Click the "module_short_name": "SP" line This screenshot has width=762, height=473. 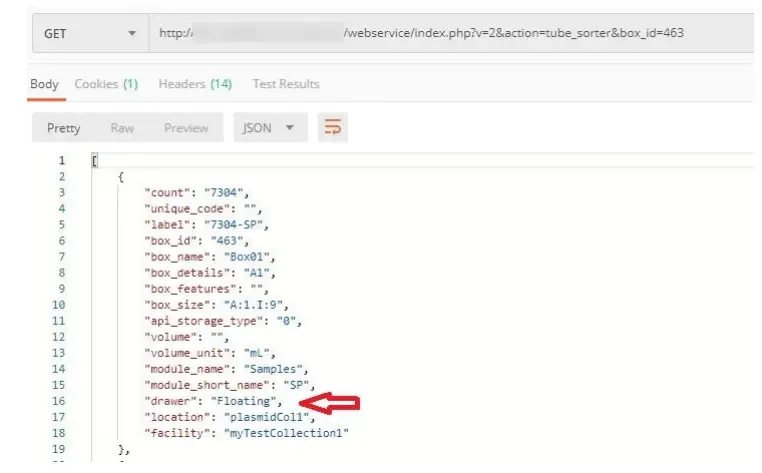[x=230, y=385]
